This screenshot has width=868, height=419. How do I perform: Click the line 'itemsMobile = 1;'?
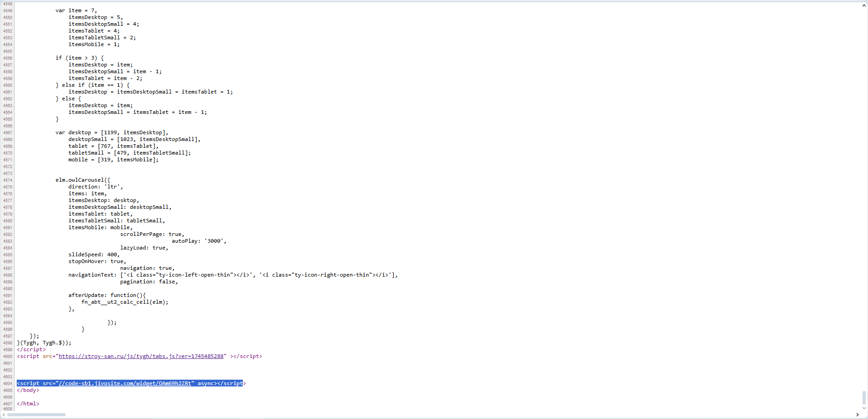pos(94,44)
